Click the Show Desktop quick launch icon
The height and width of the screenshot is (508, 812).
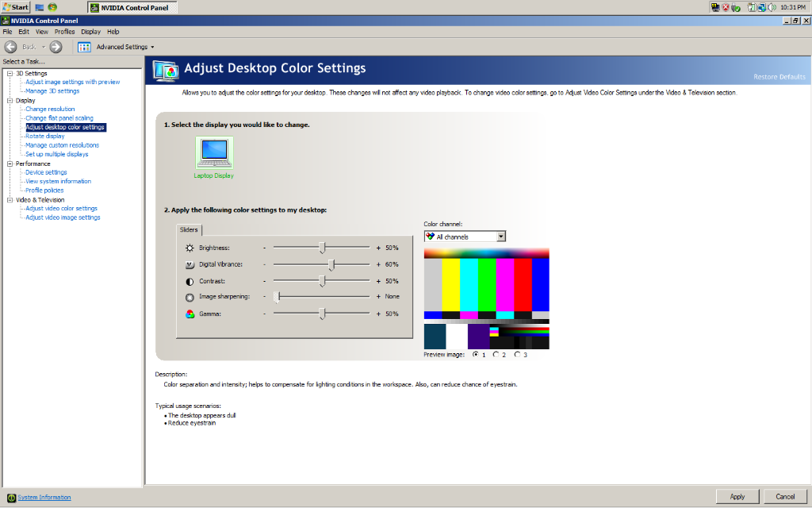pyautogui.click(x=40, y=7)
